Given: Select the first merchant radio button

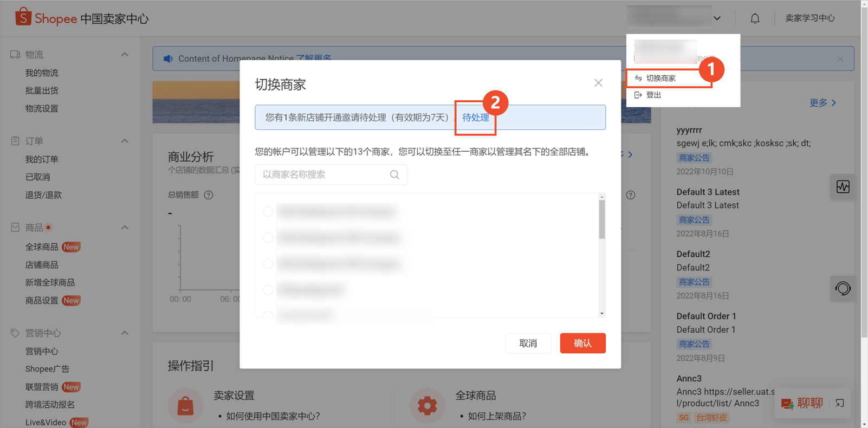Looking at the screenshot, I should pos(268,211).
